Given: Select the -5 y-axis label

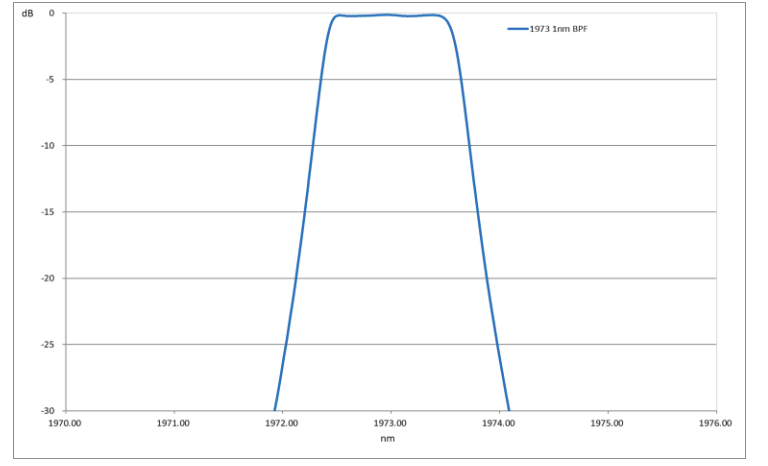Looking at the screenshot, I should (50, 80).
